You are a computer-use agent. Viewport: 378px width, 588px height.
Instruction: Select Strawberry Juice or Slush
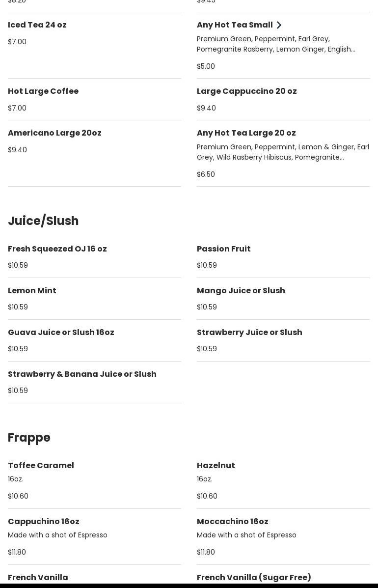(283, 340)
